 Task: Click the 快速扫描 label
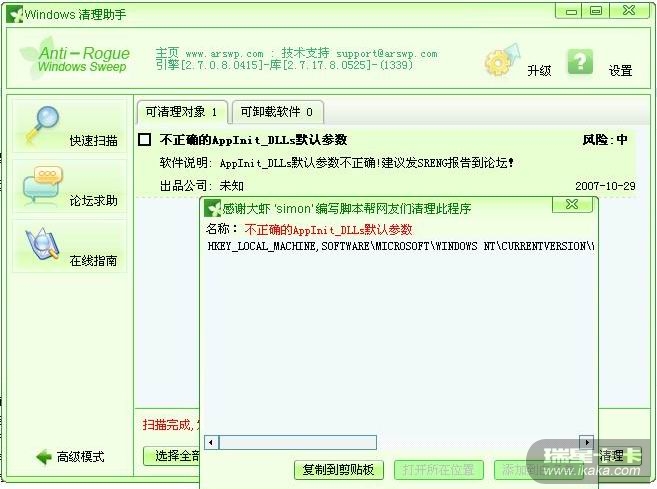(93, 141)
